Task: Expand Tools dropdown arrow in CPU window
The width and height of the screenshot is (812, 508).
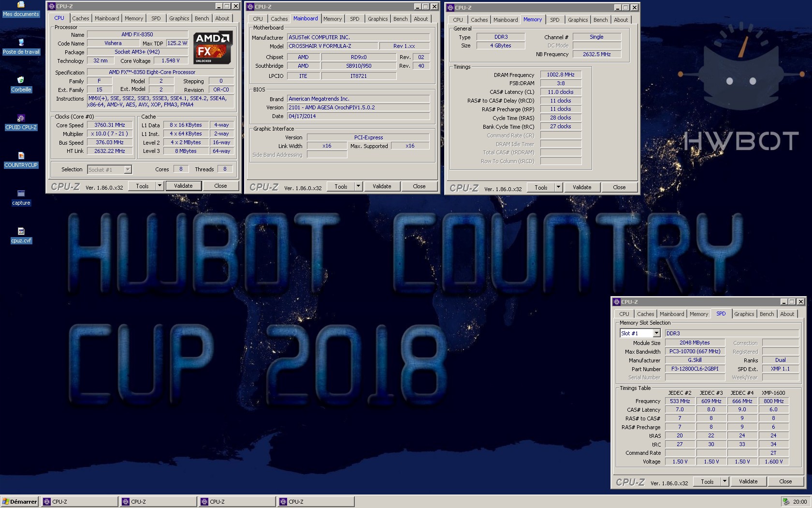Action: coord(159,186)
